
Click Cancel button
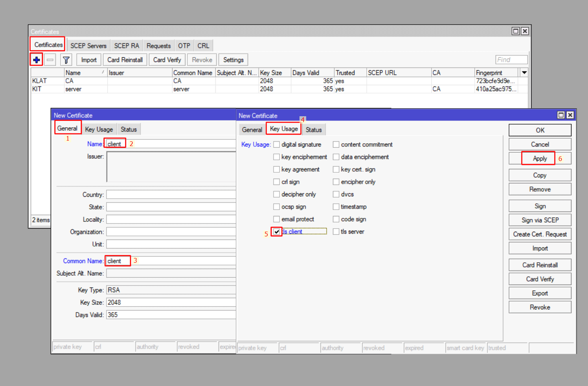540,145
